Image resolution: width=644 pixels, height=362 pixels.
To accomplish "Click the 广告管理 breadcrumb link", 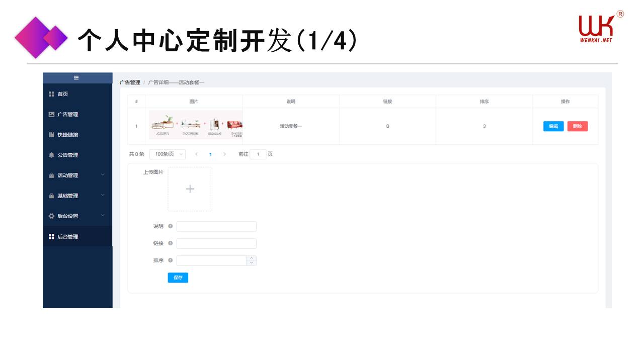I will [x=130, y=82].
